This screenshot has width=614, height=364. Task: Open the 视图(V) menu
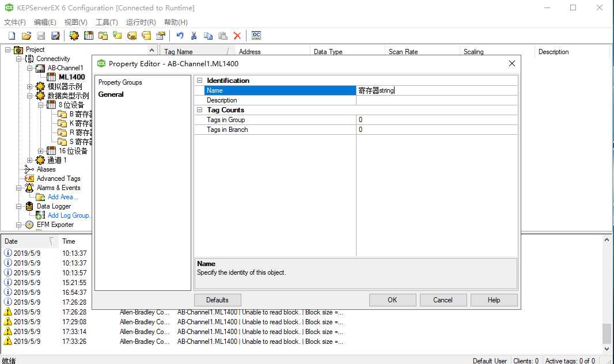coord(75,22)
